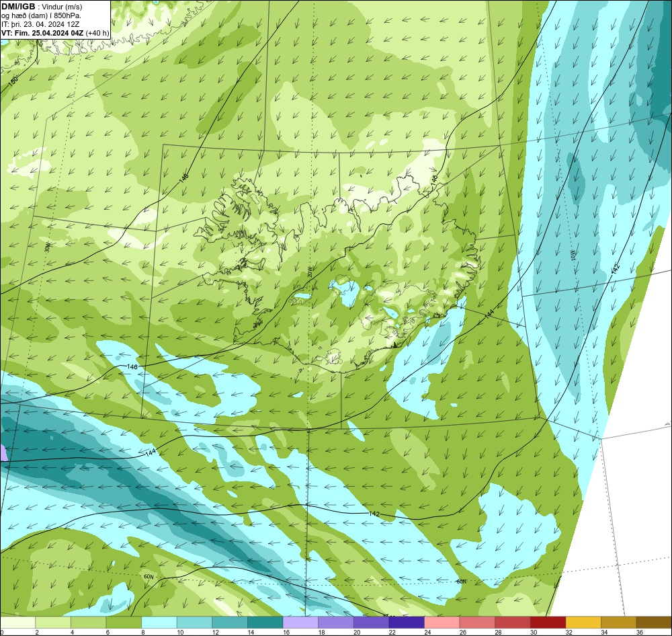
Task: Select the legend scale number "28"
Action: 499,632
